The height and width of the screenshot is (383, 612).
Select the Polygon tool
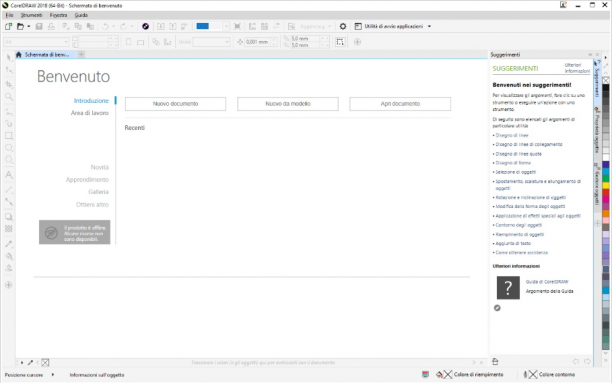(x=9, y=159)
